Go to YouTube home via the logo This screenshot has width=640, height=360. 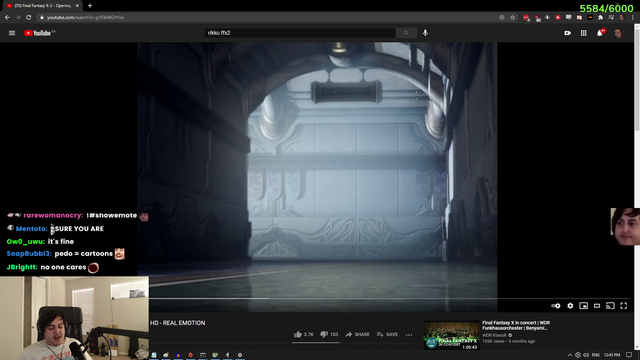(x=39, y=33)
